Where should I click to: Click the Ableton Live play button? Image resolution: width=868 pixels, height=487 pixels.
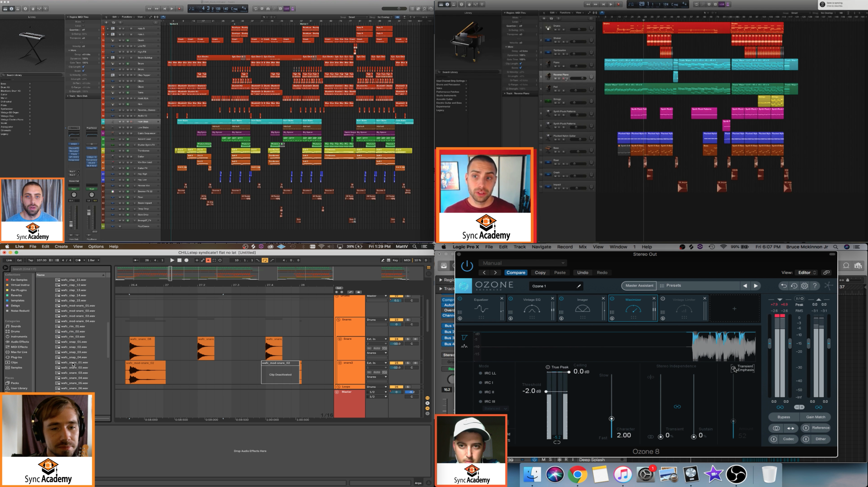coord(172,260)
